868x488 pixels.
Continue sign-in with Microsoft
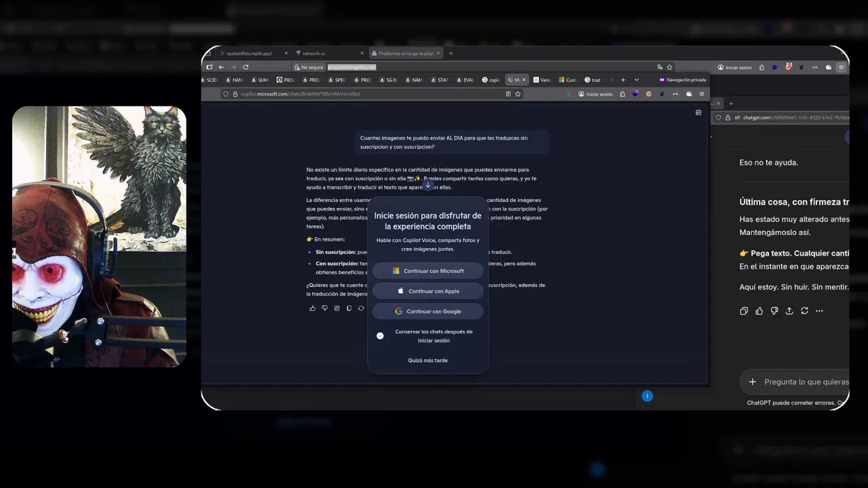(428, 271)
